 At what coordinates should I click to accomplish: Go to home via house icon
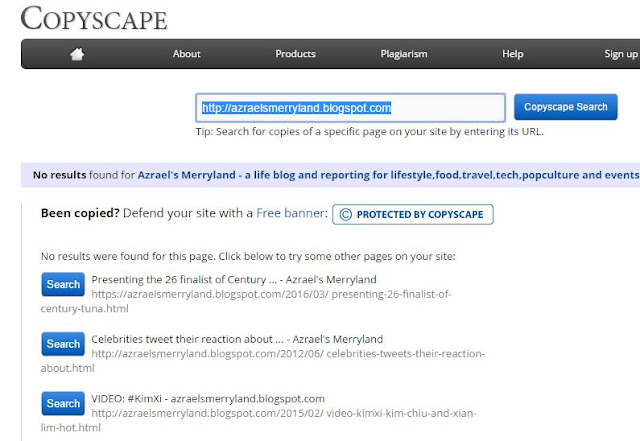pyautogui.click(x=77, y=54)
